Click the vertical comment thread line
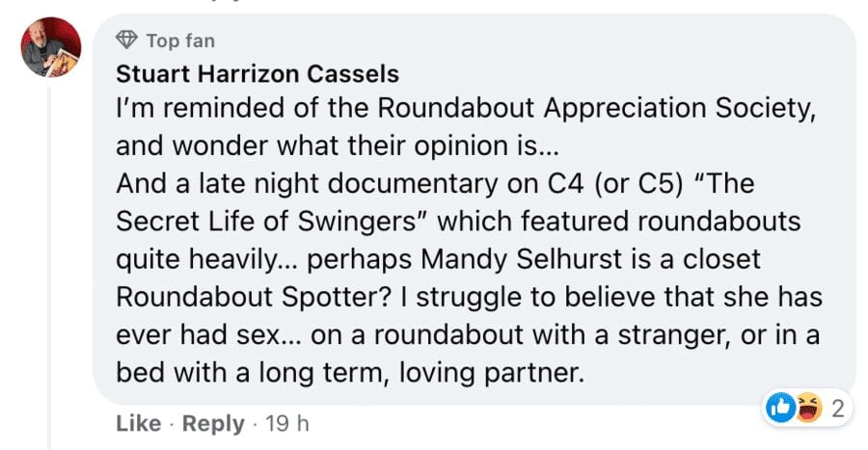This screenshot has height=450, width=868. click(x=51, y=260)
